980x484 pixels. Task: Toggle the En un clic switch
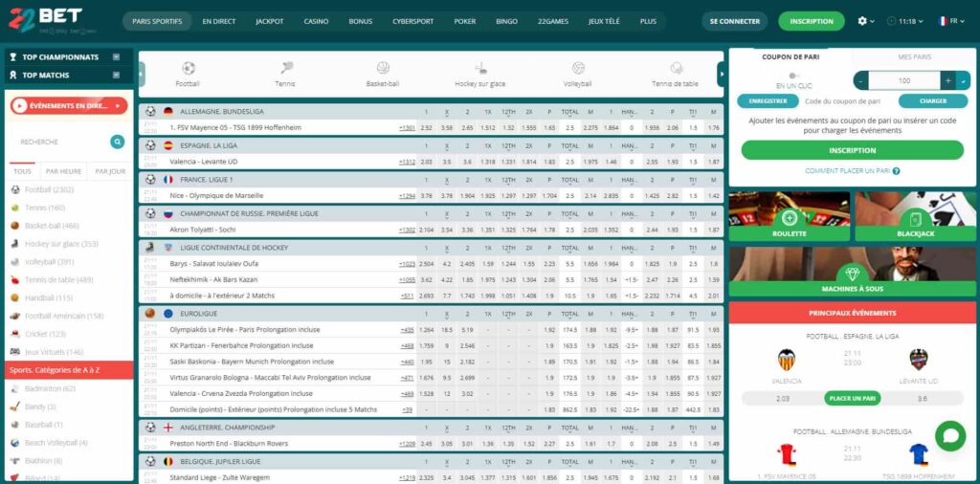pos(794,76)
